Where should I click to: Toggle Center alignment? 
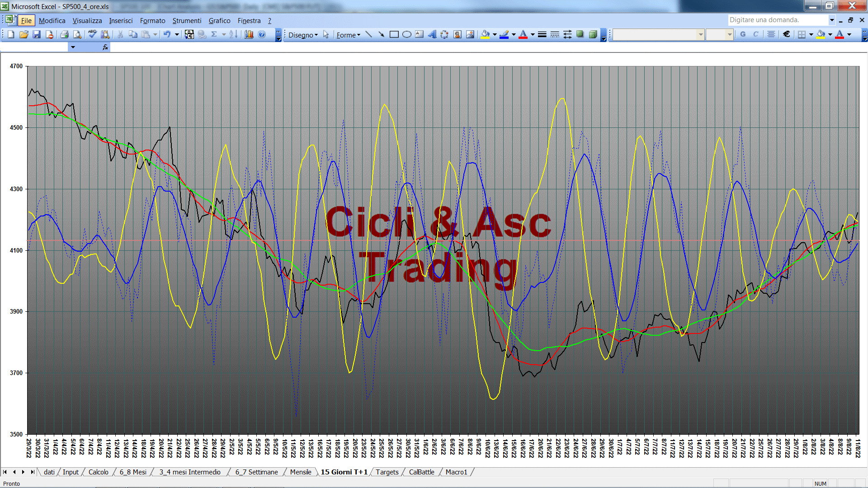(x=771, y=34)
